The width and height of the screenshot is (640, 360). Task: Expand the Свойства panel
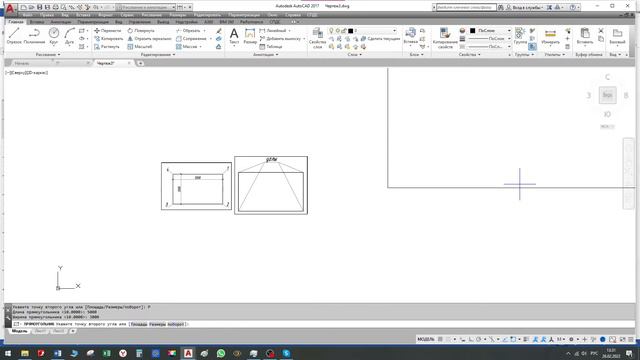click(x=469, y=54)
